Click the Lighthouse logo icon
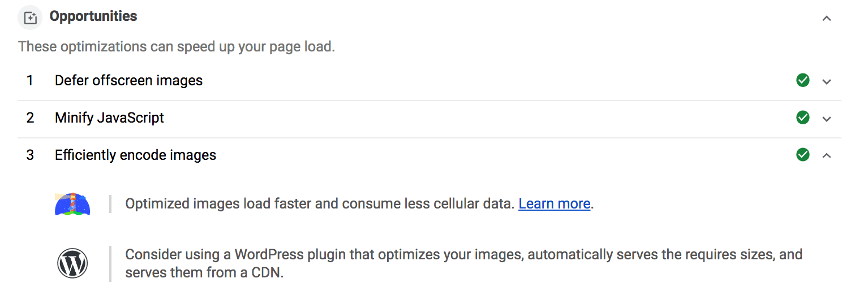 click(72, 204)
